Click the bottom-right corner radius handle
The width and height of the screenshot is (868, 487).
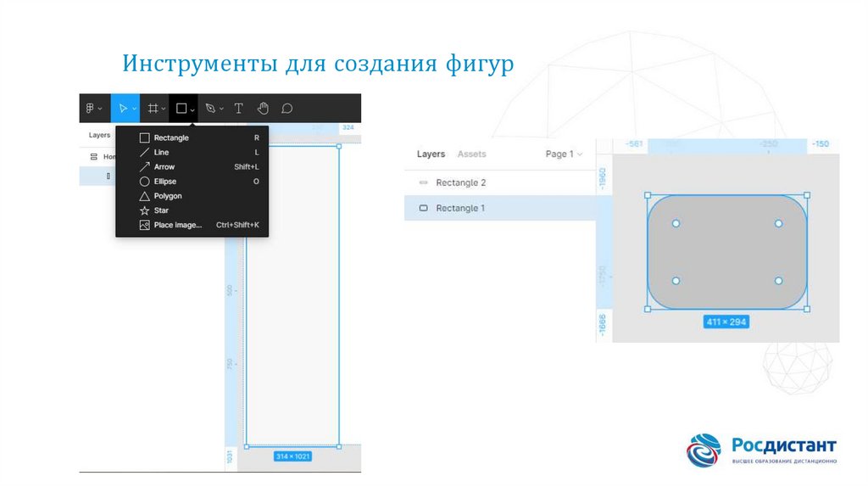778,281
